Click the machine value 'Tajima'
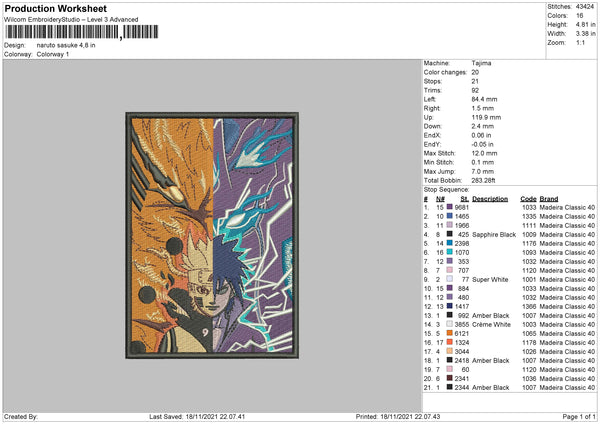The width and height of the screenshot is (600, 424). pyautogui.click(x=481, y=63)
